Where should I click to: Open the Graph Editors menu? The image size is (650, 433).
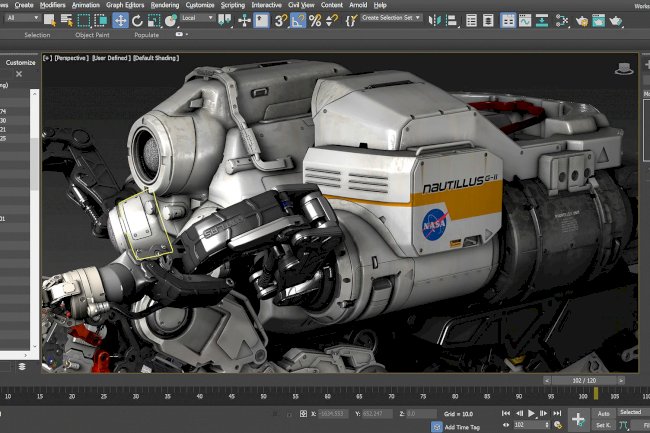(125, 5)
